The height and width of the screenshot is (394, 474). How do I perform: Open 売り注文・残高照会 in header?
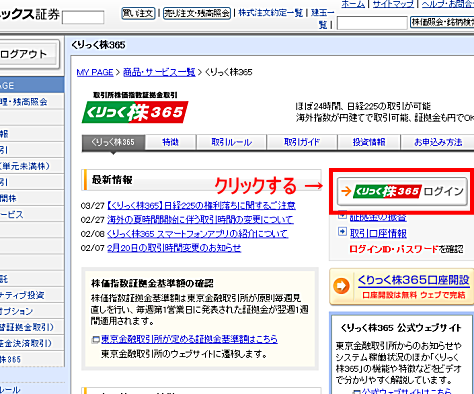[197, 13]
